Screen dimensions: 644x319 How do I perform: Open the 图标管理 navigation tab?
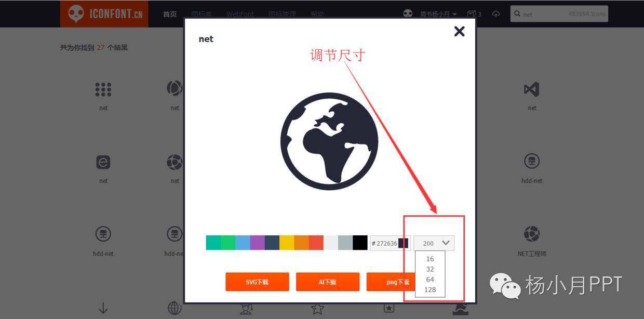283,14
